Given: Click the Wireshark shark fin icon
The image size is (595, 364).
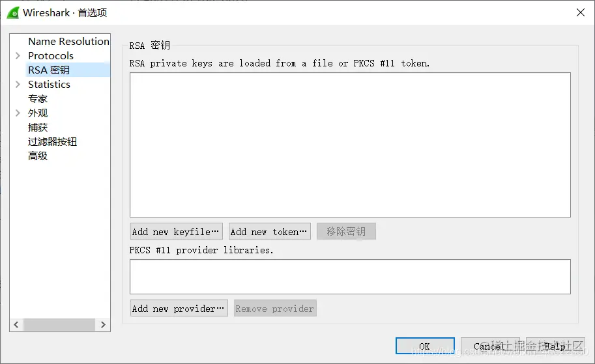Looking at the screenshot, I should pos(13,12).
